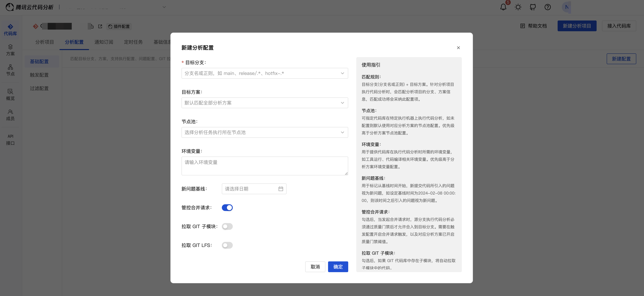Click 新建分析项目 button

click(577, 26)
